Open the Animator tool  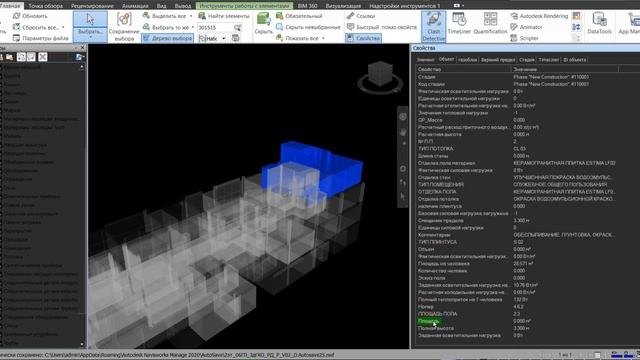pos(527,27)
